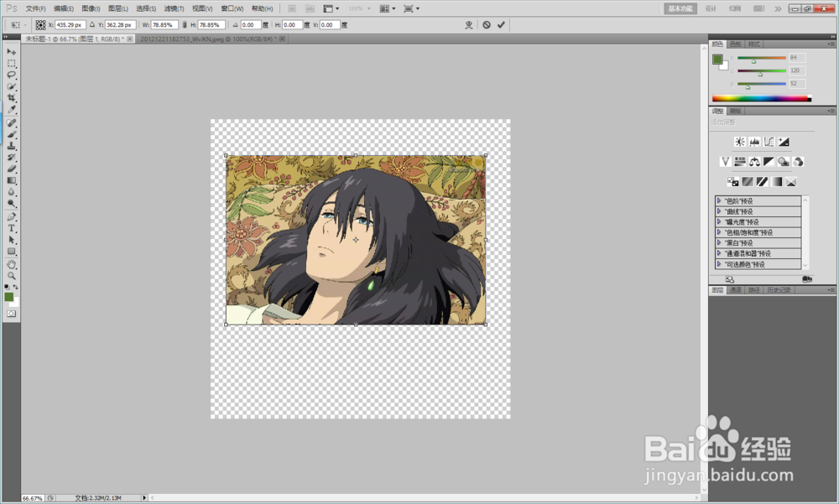The width and height of the screenshot is (839, 504).
Task: Open the 图像(I) menu
Action: coord(91,8)
